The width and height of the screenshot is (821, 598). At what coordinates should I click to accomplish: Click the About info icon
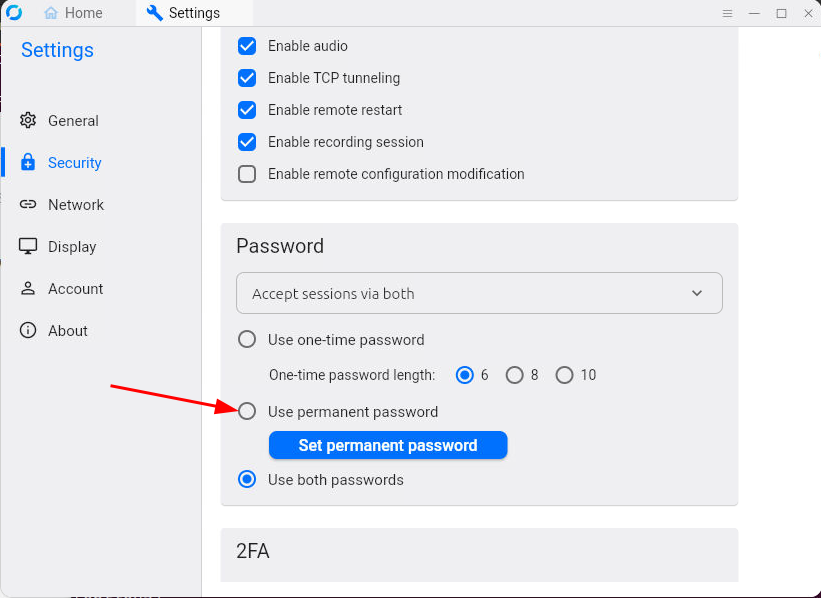pyautogui.click(x=28, y=330)
